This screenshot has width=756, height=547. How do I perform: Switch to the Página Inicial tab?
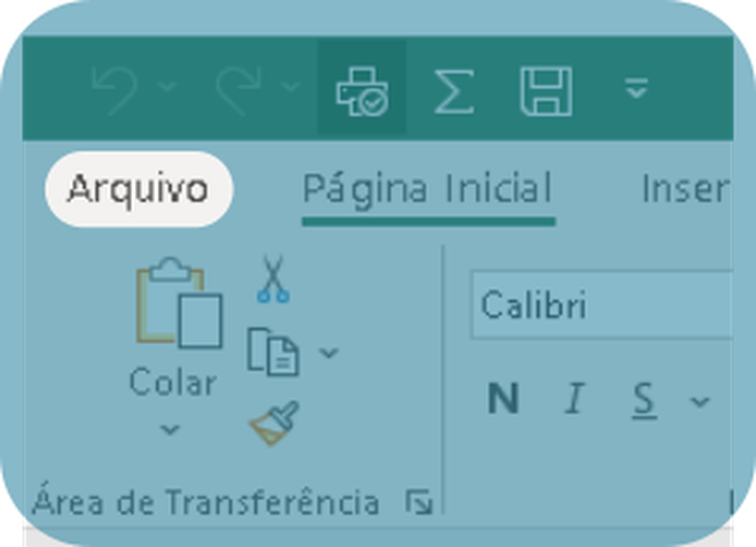428,189
